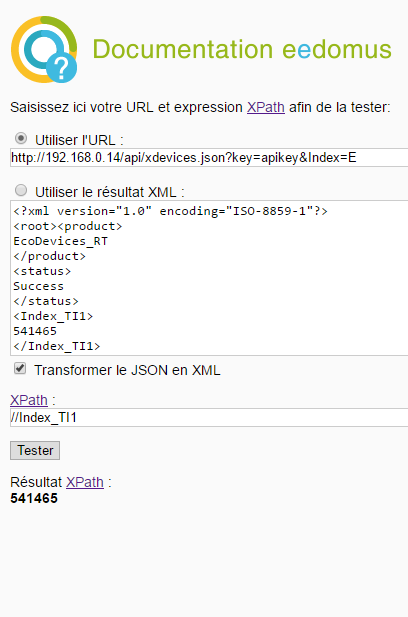Open the XPath link beside 'Résultat'

85,482
